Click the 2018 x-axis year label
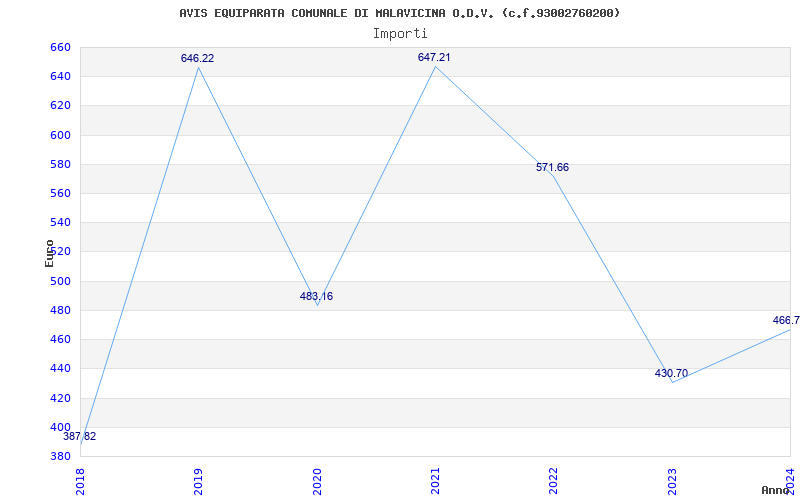Viewport: 800px width, 500px height. [80, 481]
